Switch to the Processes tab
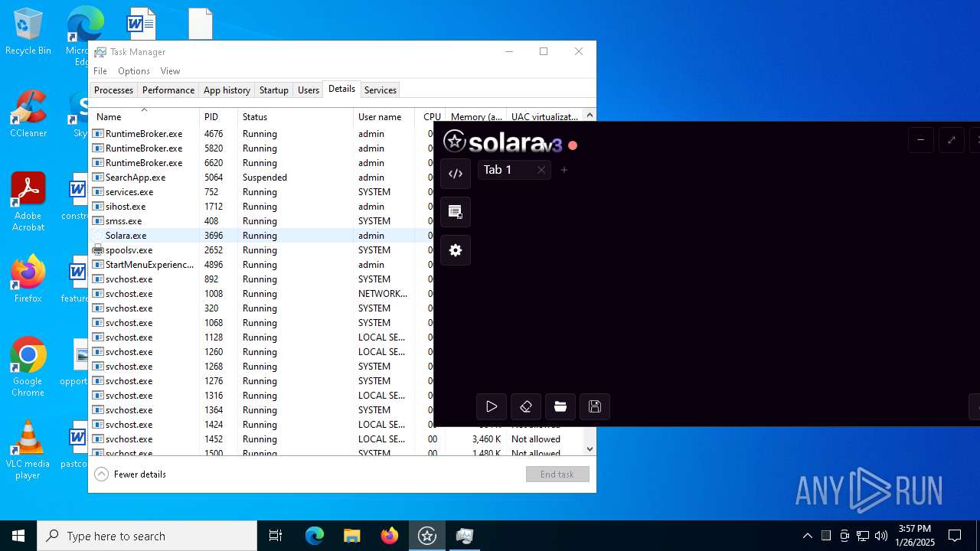The height and width of the screenshot is (551, 980). point(113,90)
